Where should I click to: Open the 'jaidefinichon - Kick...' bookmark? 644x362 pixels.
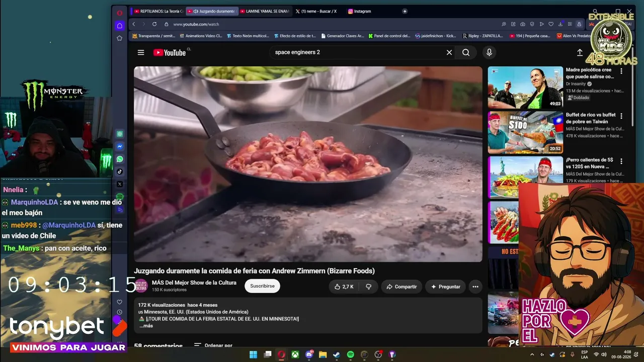coord(436,36)
